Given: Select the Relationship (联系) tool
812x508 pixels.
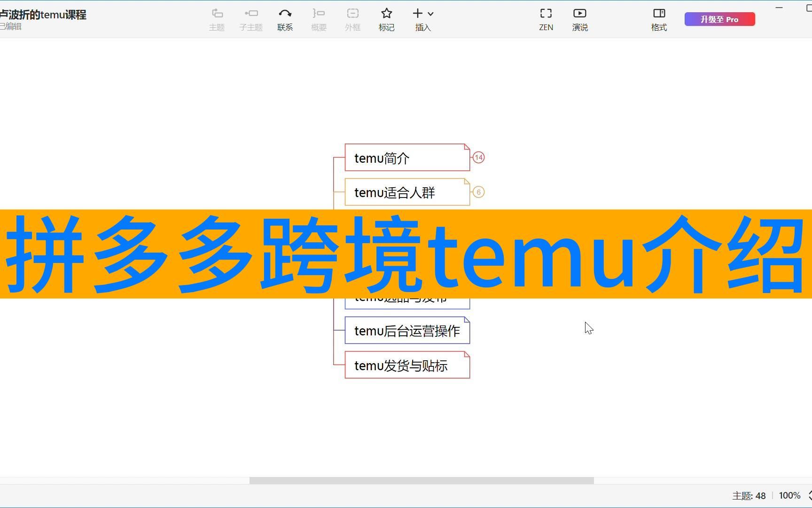Looking at the screenshot, I should [285, 20].
